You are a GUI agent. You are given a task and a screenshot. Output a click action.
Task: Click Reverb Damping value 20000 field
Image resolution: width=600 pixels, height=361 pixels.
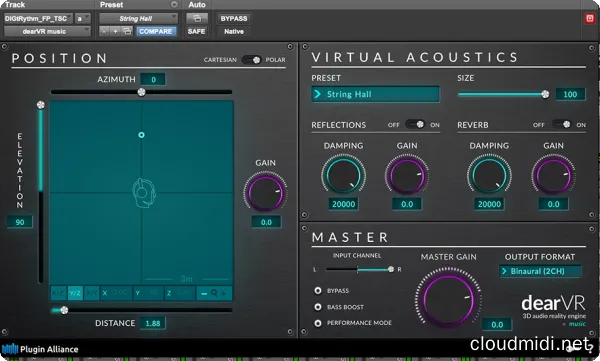click(489, 204)
